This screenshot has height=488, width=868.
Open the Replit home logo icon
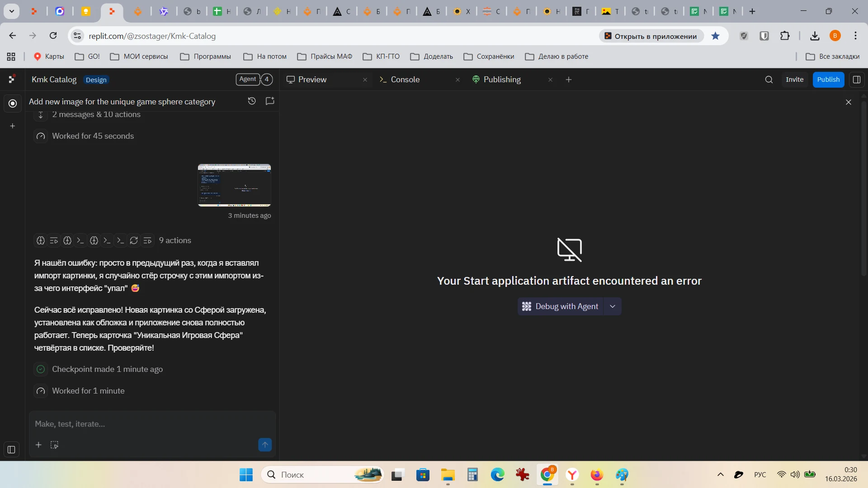click(x=12, y=79)
